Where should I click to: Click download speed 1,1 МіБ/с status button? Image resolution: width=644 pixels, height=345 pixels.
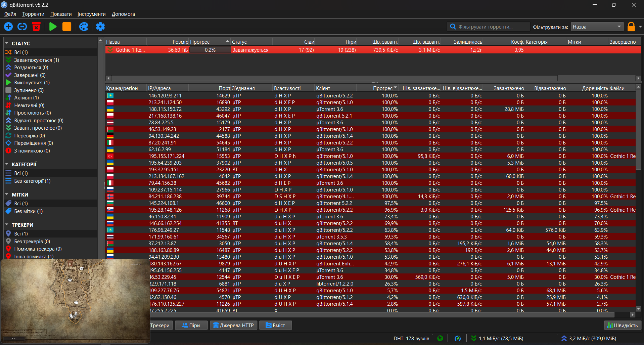pyautogui.click(x=497, y=338)
